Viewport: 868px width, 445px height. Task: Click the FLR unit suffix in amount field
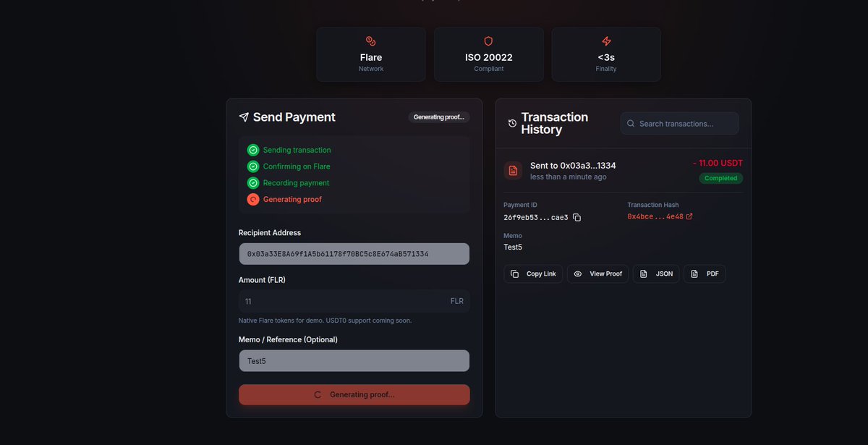click(457, 301)
